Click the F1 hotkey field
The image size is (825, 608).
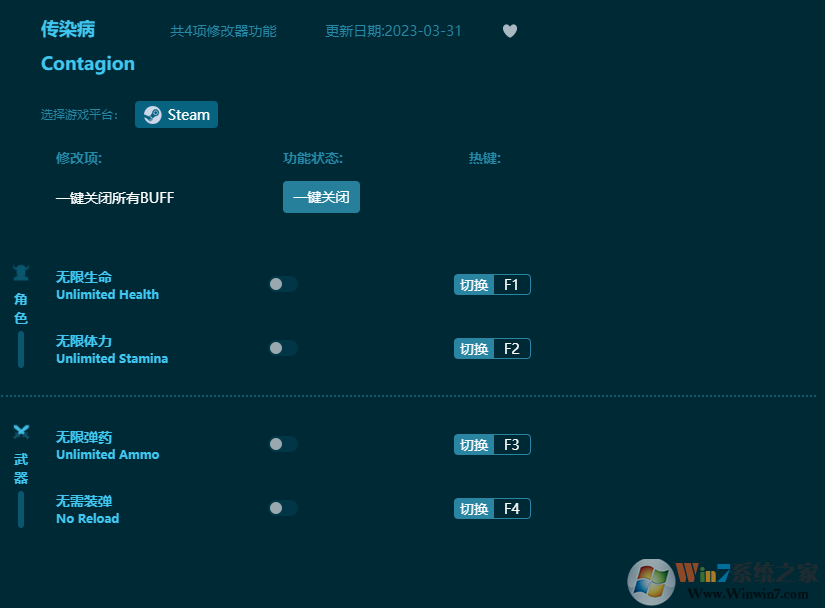(512, 285)
